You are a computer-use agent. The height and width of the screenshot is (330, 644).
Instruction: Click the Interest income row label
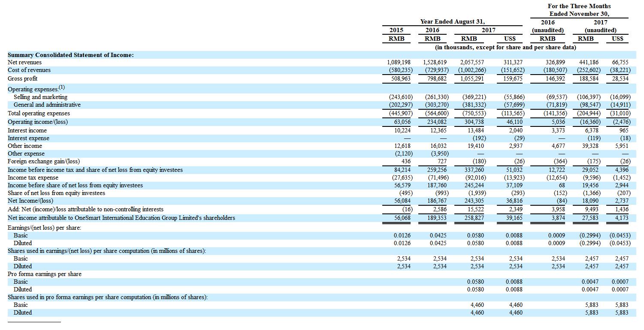tap(27, 130)
